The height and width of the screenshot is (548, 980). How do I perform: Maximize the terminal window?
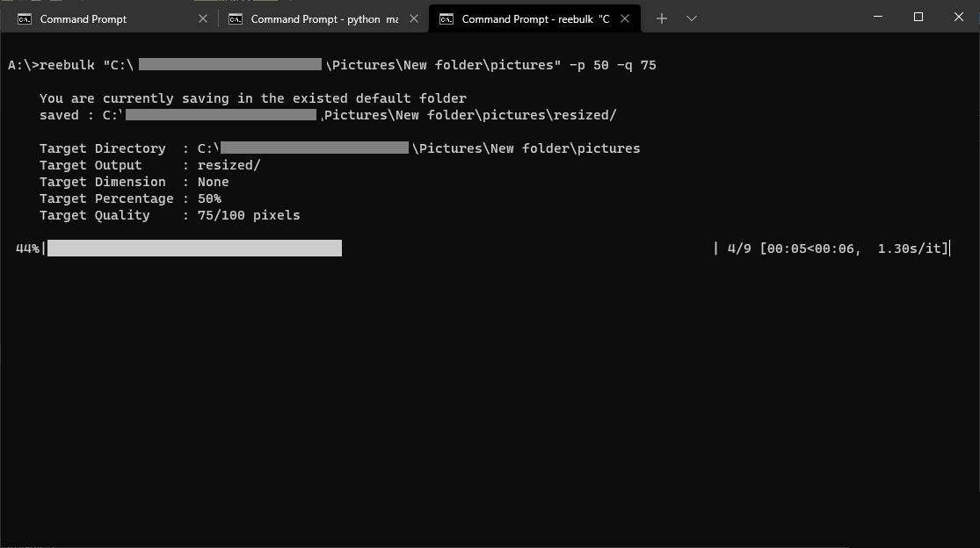(918, 17)
